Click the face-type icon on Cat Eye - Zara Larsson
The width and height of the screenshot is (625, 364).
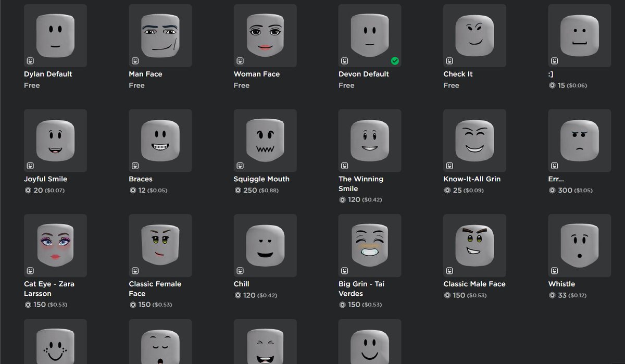point(30,270)
